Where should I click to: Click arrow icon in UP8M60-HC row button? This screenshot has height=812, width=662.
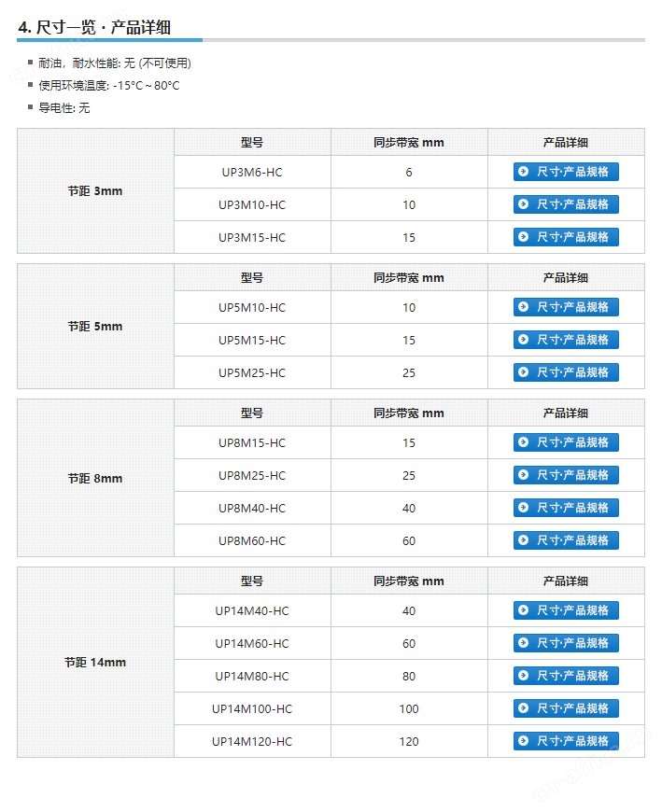pyautogui.click(x=523, y=539)
